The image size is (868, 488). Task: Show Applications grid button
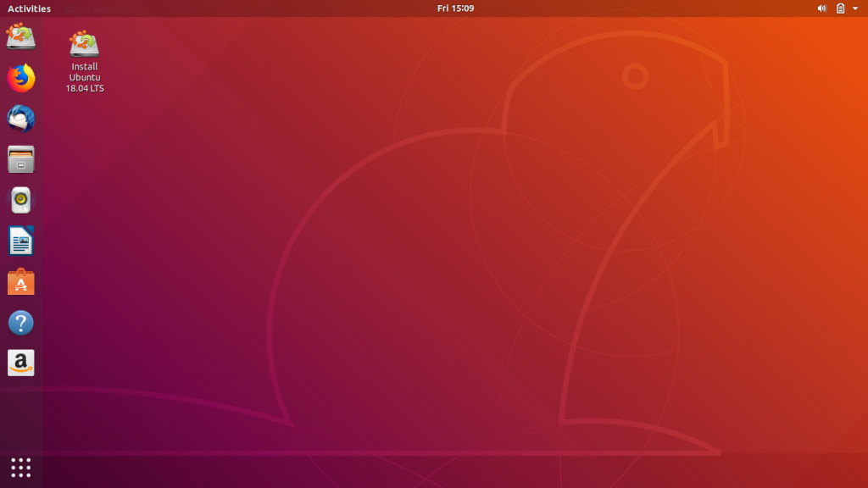click(21, 468)
